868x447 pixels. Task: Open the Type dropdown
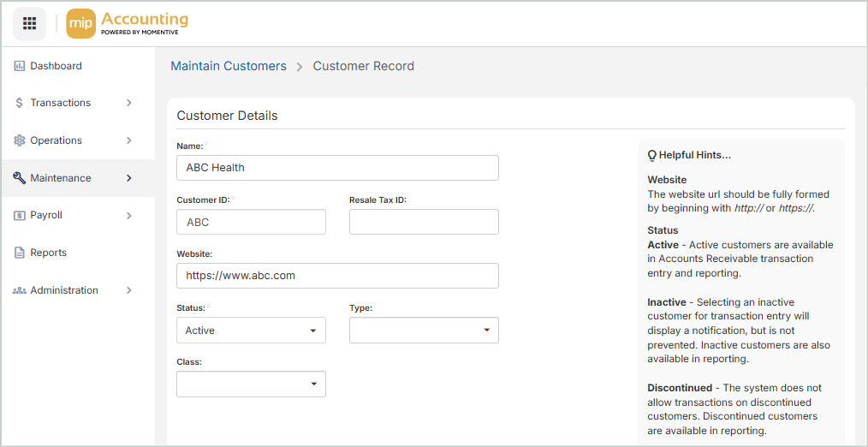click(x=424, y=331)
